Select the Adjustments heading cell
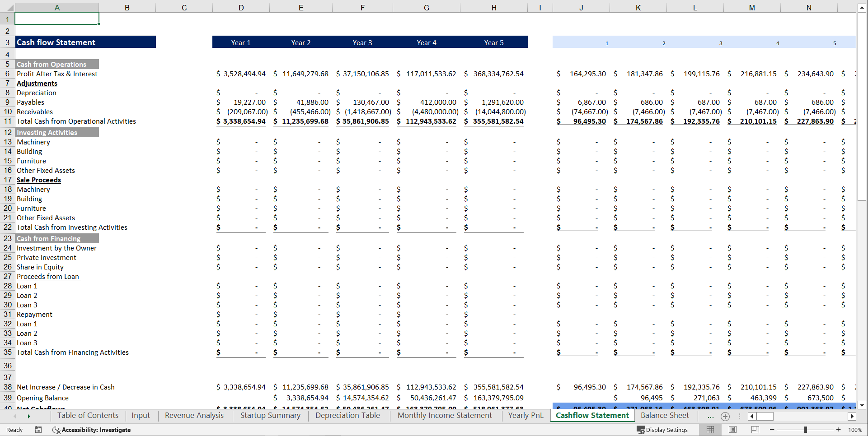The image size is (868, 436). tap(37, 83)
